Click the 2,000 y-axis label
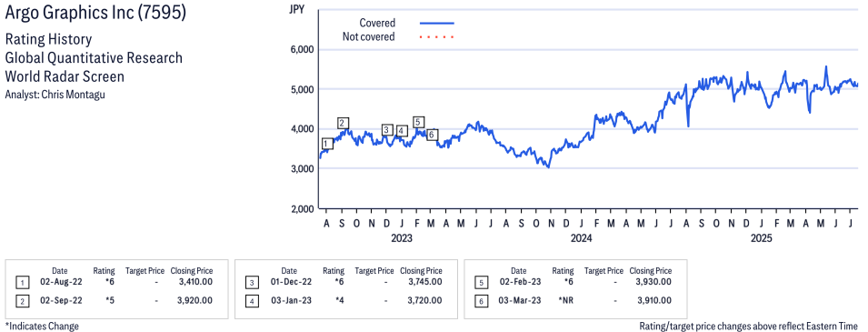The width and height of the screenshot is (868, 332). click(303, 209)
